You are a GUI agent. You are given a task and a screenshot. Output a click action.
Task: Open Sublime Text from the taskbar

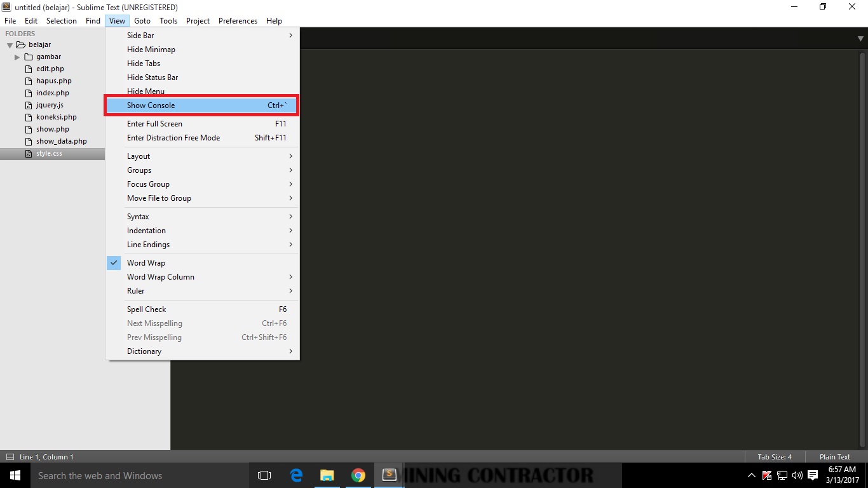coord(390,475)
